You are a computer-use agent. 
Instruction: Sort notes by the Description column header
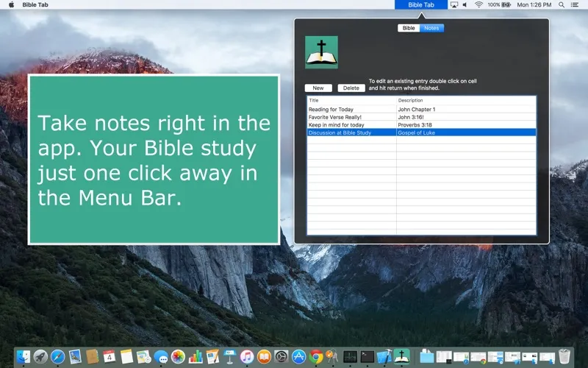[x=467, y=100]
